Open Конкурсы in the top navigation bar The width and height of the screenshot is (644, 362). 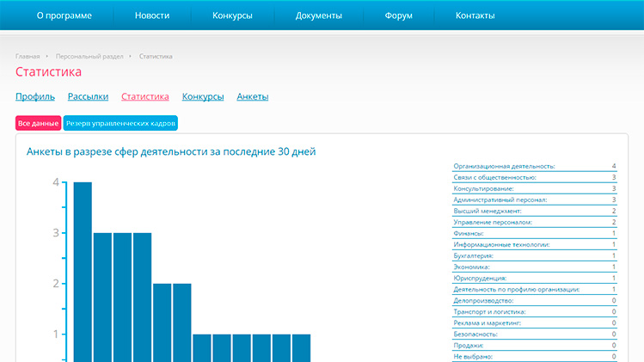(x=232, y=15)
